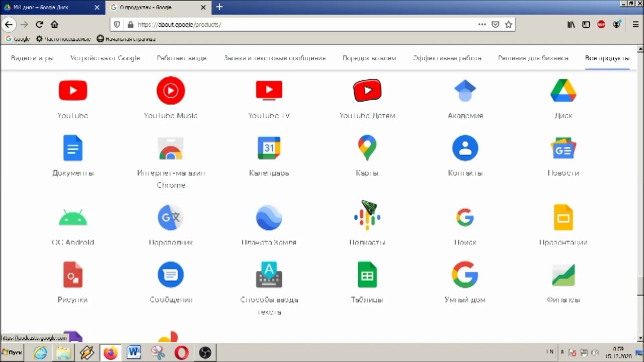Viewport: 644px width, 362px height.
Task: Open the Firefox hamburger menu
Action: (x=635, y=24)
